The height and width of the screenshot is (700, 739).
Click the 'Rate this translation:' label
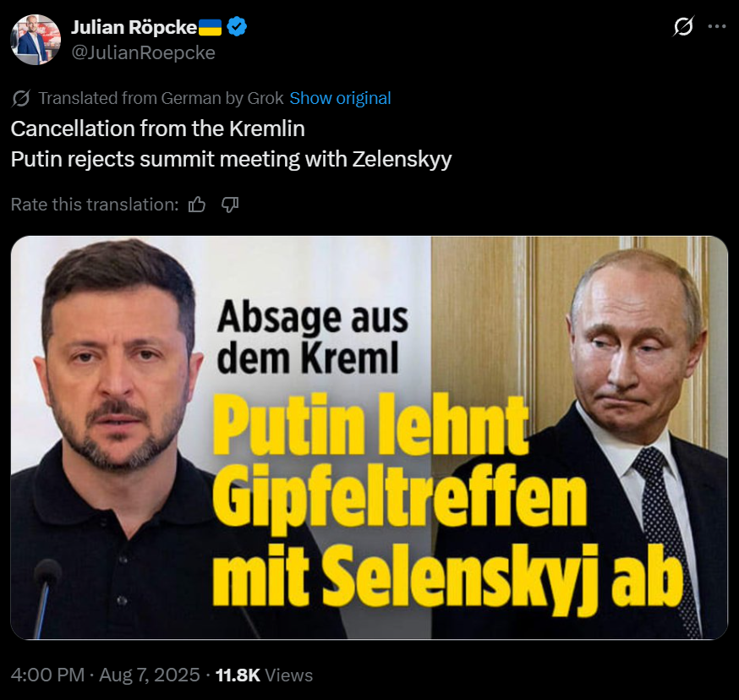tap(95, 205)
